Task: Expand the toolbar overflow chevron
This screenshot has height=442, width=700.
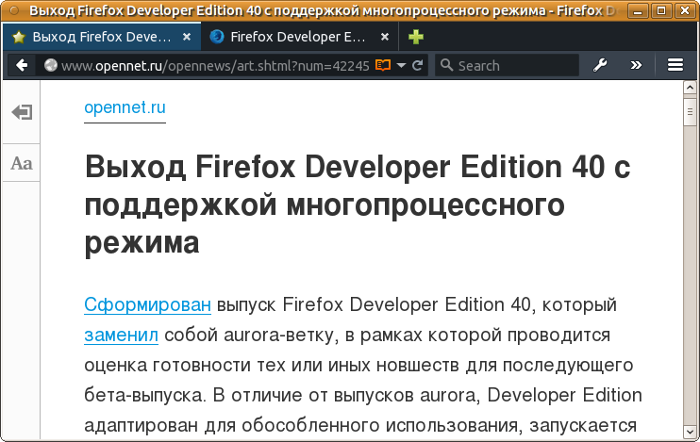Action: 636,65
